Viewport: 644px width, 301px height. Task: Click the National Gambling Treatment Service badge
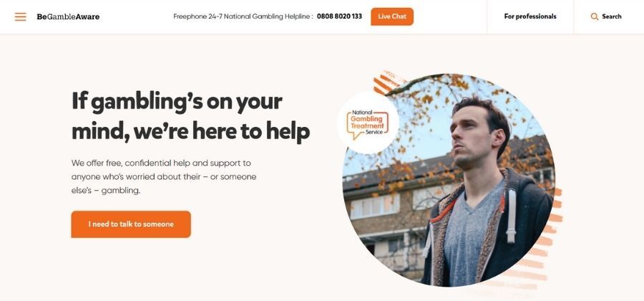coord(368,123)
